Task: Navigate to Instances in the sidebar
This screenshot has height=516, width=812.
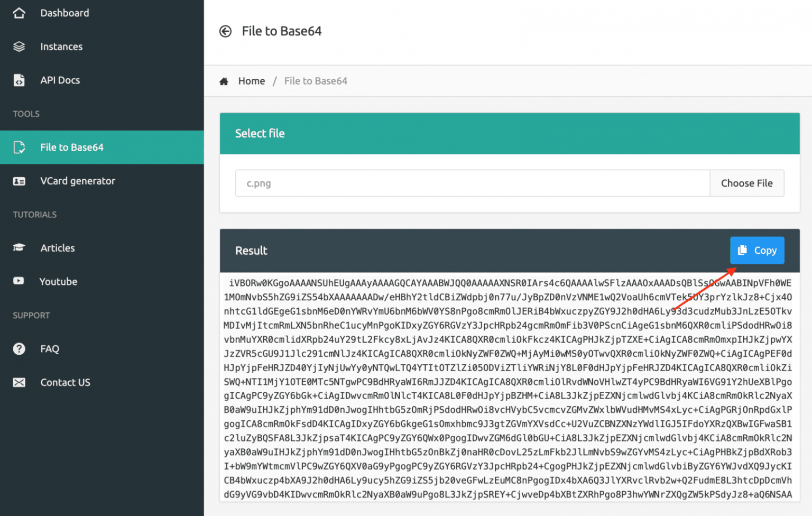Action: coord(61,47)
